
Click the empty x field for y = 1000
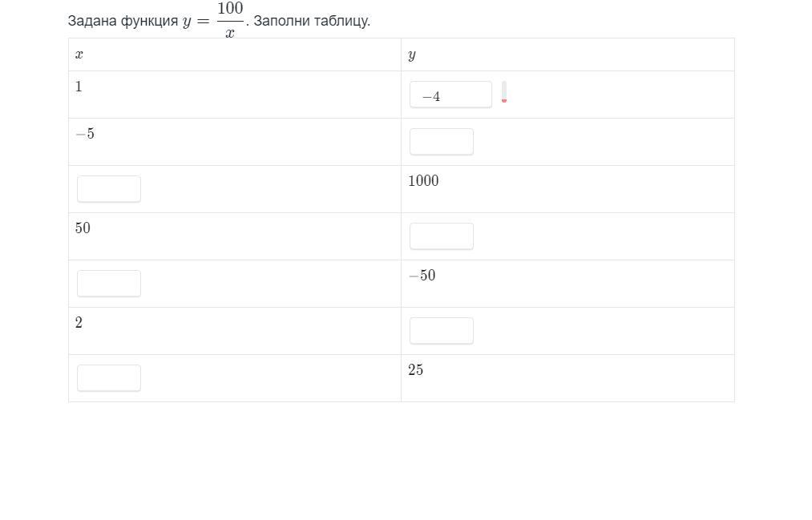(x=109, y=189)
